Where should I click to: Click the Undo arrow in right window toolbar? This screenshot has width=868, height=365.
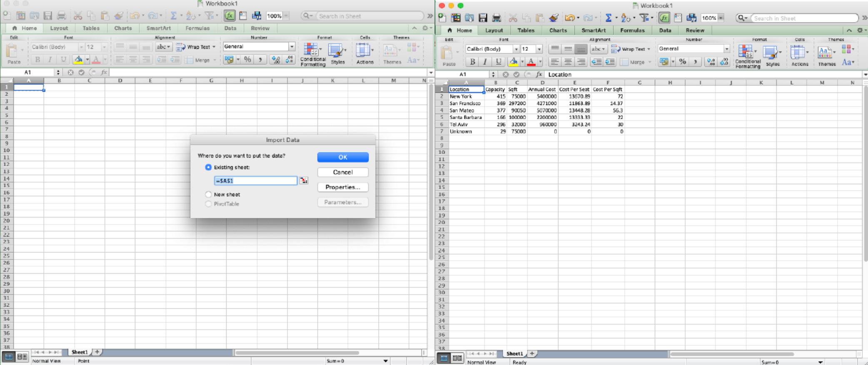tap(569, 18)
